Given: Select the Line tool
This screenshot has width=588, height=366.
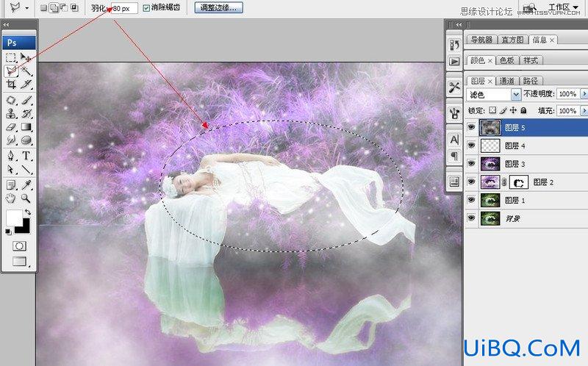Looking at the screenshot, I should click(x=26, y=169).
